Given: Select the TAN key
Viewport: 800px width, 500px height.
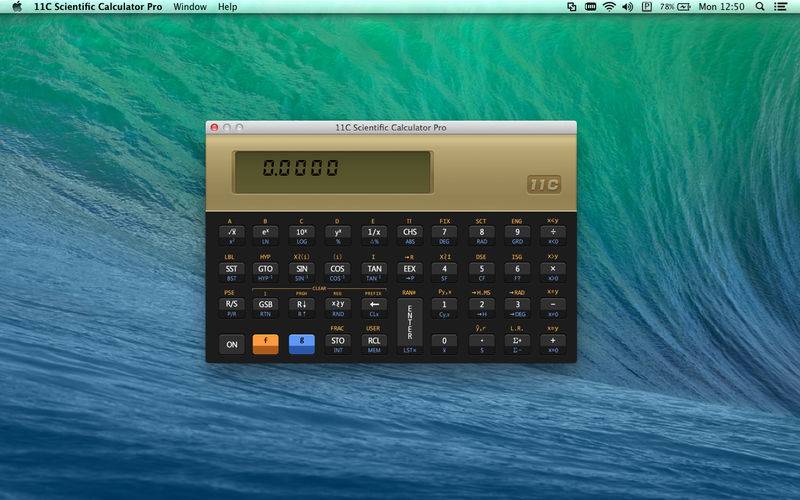Looking at the screenshot, I should click(374, 272).
